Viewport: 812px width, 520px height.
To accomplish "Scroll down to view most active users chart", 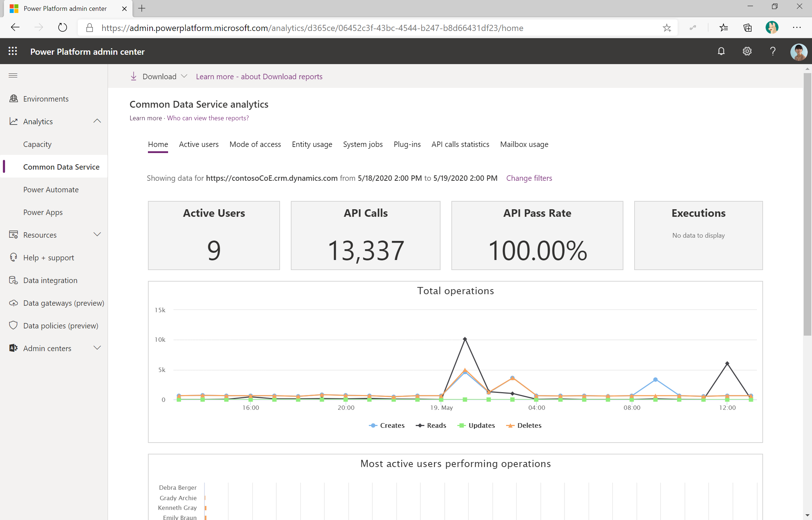I will pyautogui.click(x=803, y=514).
